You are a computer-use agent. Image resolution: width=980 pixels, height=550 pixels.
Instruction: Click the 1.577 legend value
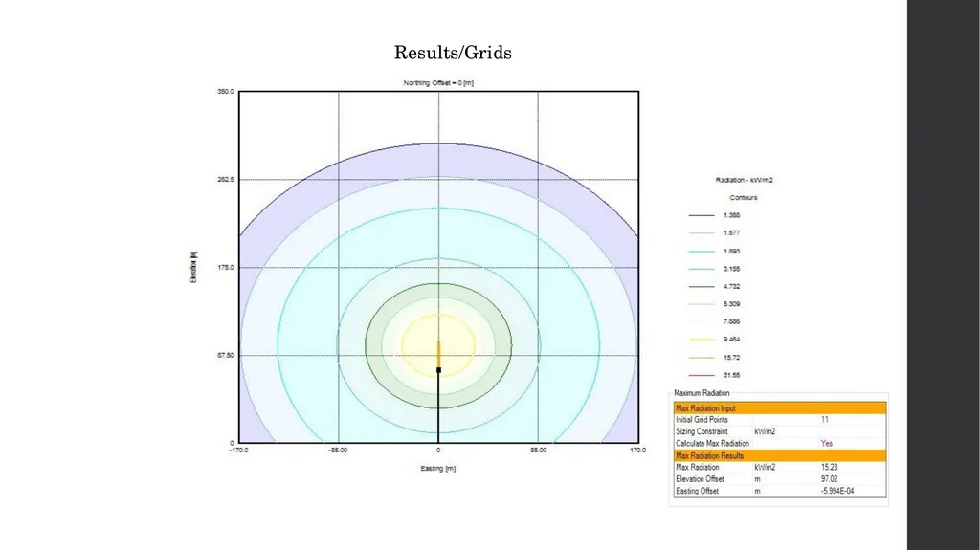(x=731, y=233)
